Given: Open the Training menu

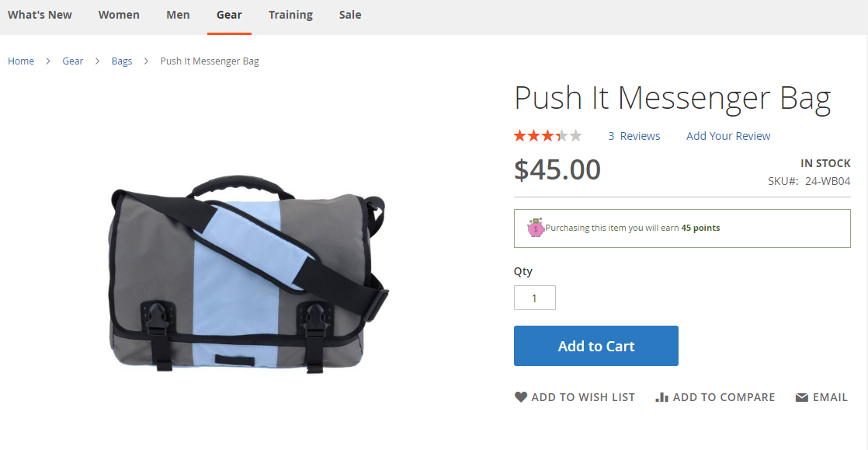Looking at the screenshot, I should [290, 15].
